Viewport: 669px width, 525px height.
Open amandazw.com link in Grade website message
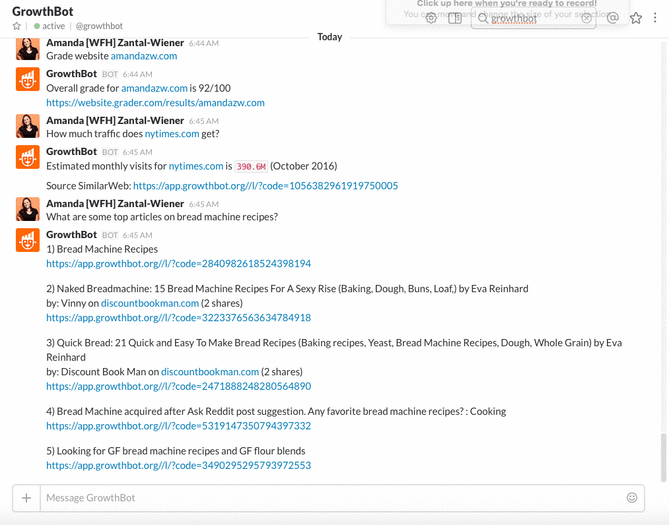tap(144, 56)
